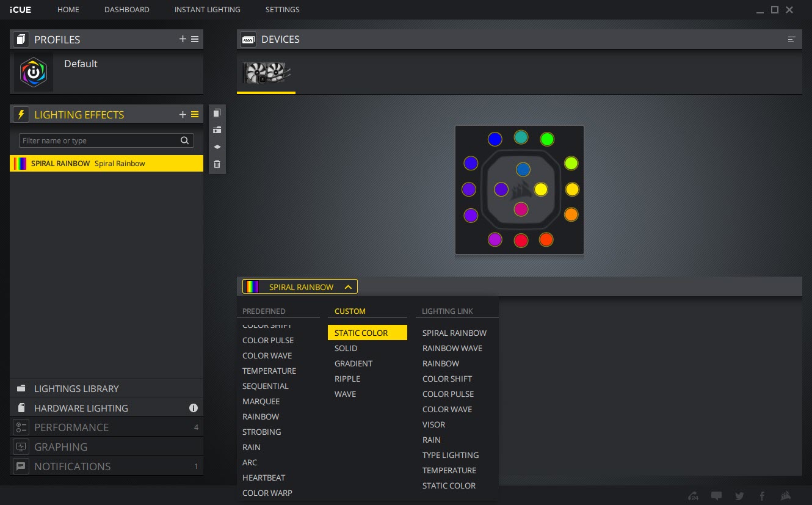Click the teal LED at top center
Screen dimensions: 812x505
pos(521,137)
